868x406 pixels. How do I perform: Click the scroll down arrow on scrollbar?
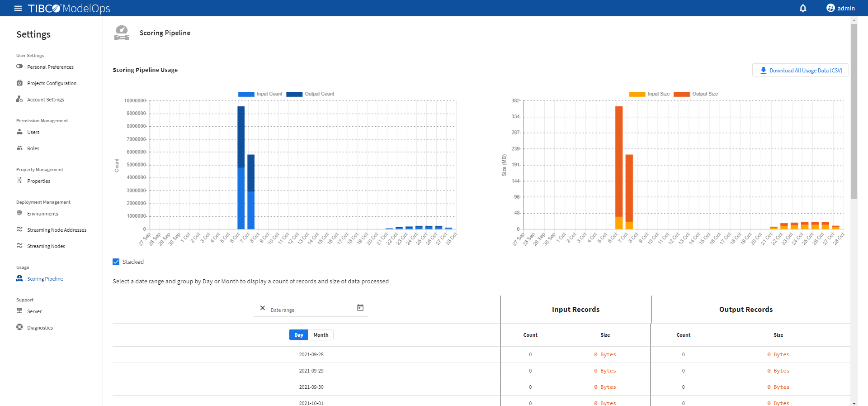pos(854,403)
